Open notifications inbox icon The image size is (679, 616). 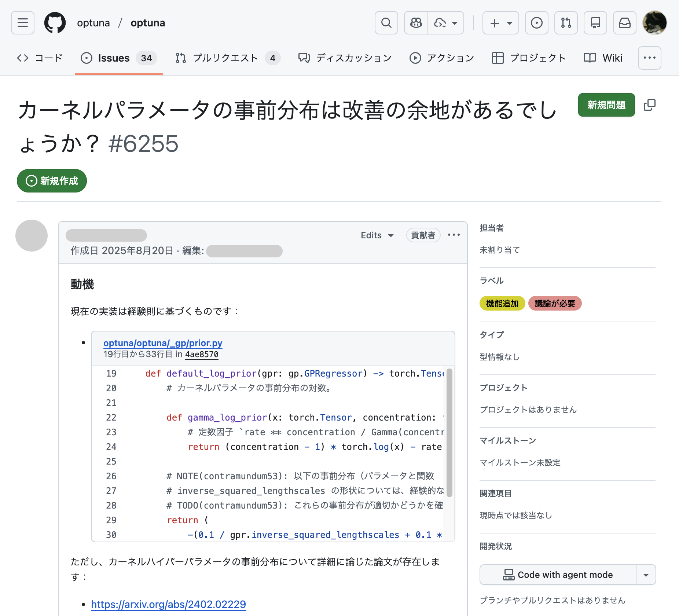[625, 23]
